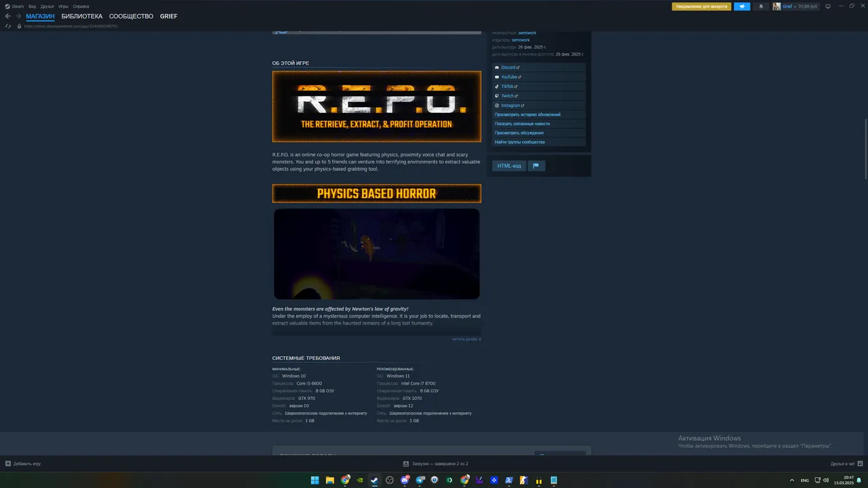The width and height of the screenshot is (868, 488).
Task: Click the store page URL field
Action: [71, 26]
